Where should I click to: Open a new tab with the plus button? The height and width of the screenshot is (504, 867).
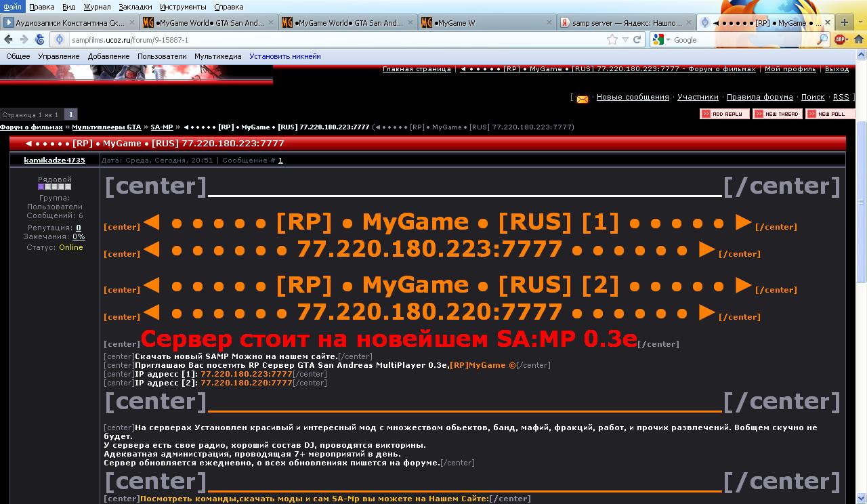pos(844,22)
